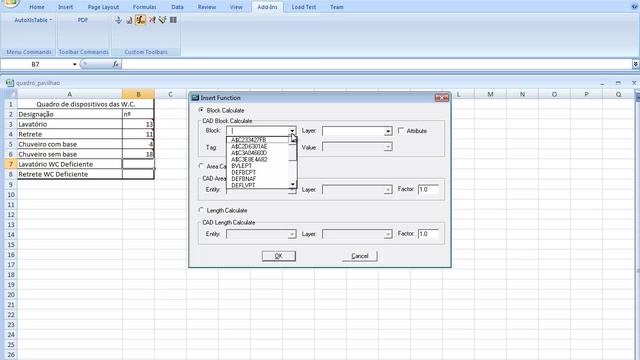Open the Block dropdown arrow
640x360 pixels.
pos(292,131)
